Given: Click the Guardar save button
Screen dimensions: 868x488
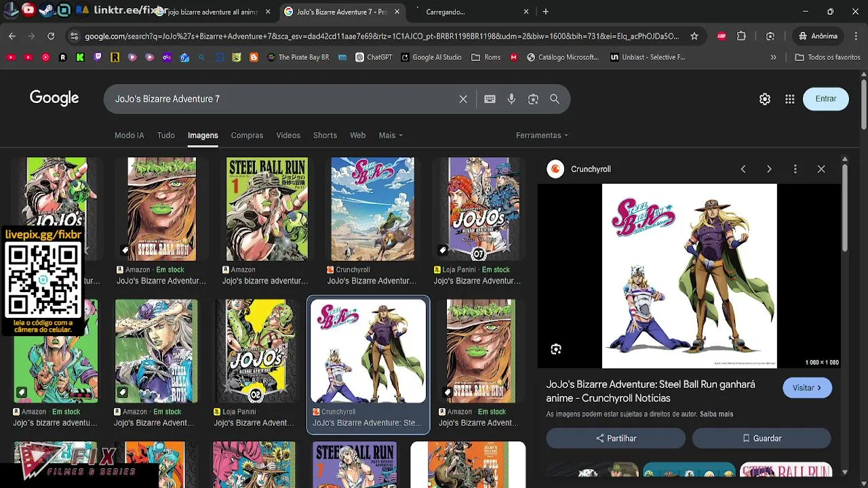Looking at the screenshot, I should [762, 439].
